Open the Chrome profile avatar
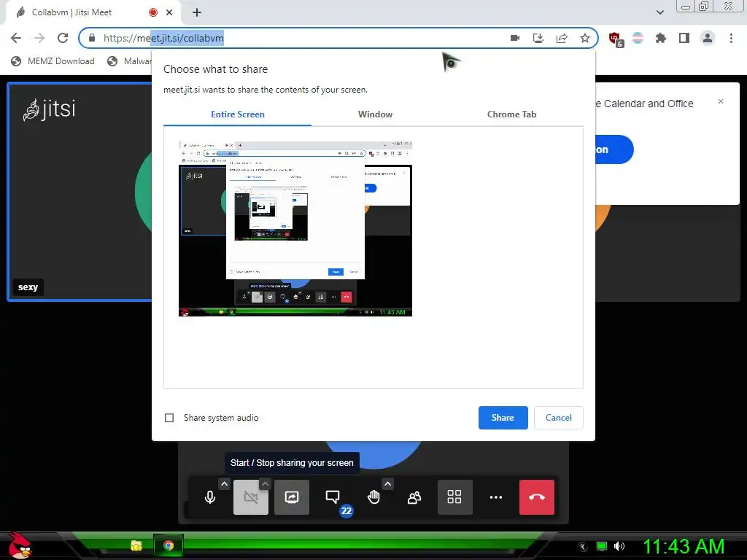Image resolution: width=747 pixels, height=560 pixels. (x=708, y=38)
